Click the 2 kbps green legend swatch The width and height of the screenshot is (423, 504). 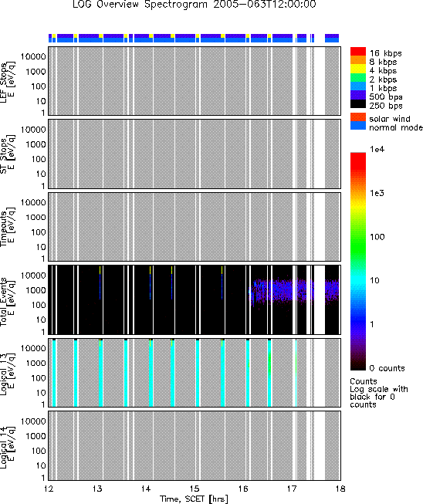[357, 77]
